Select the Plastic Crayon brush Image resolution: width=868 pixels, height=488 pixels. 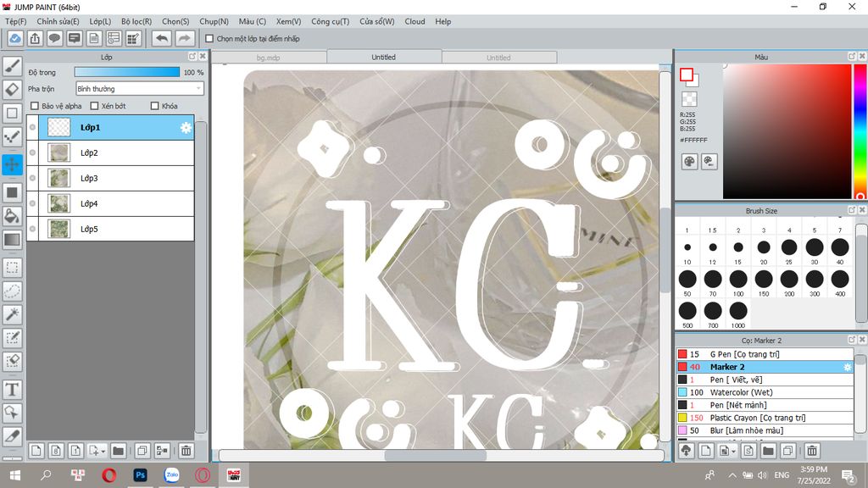coord(765,418)
